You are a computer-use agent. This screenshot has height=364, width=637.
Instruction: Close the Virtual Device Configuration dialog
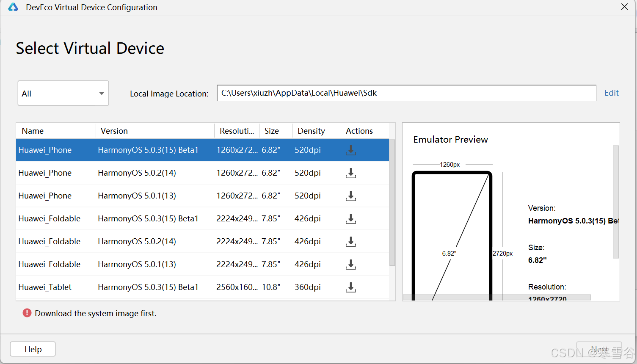(624, 7)
